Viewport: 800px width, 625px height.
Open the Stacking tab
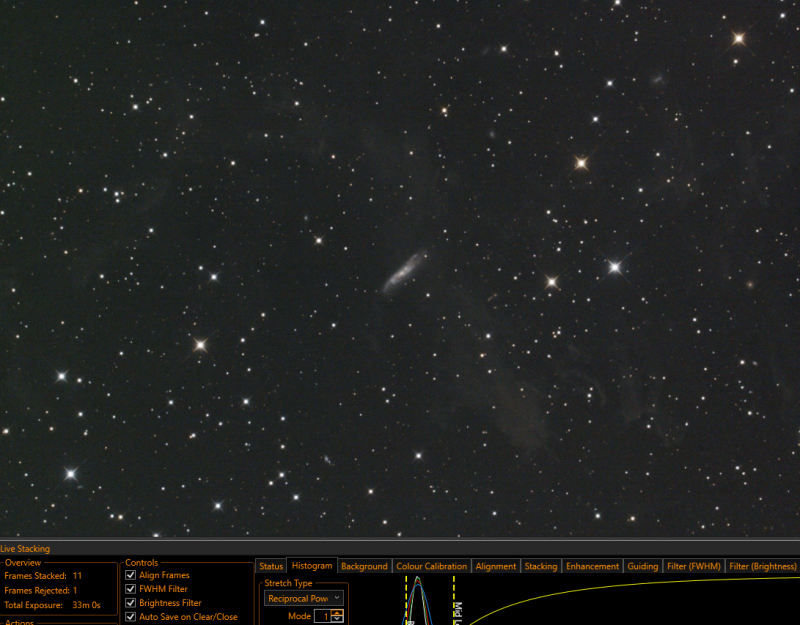[541, 566]
